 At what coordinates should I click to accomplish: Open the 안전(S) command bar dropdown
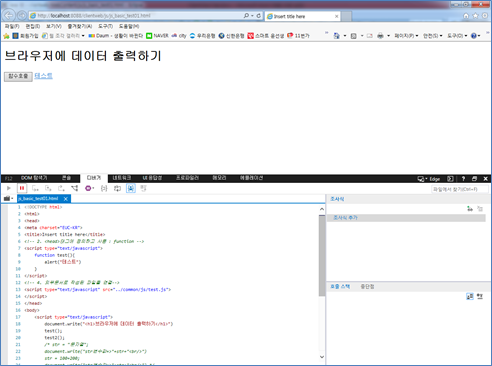pos(433,36)
